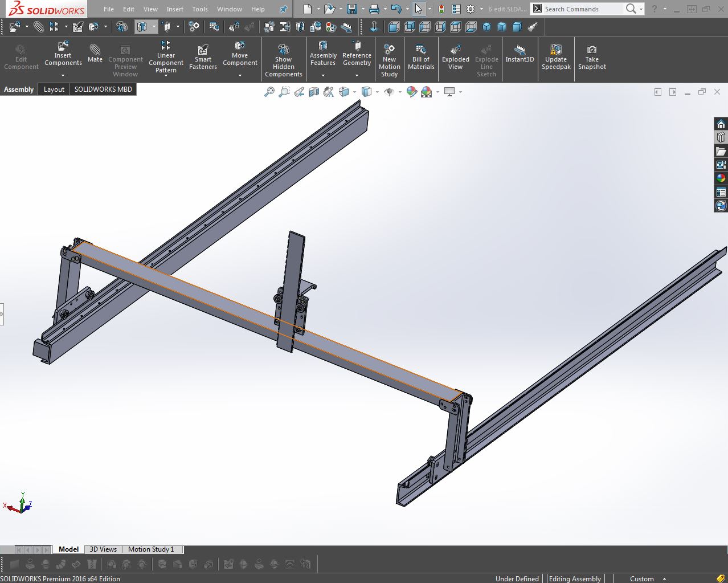
Task: Switch to the Layout tab
Action: [x=54, y=89]
